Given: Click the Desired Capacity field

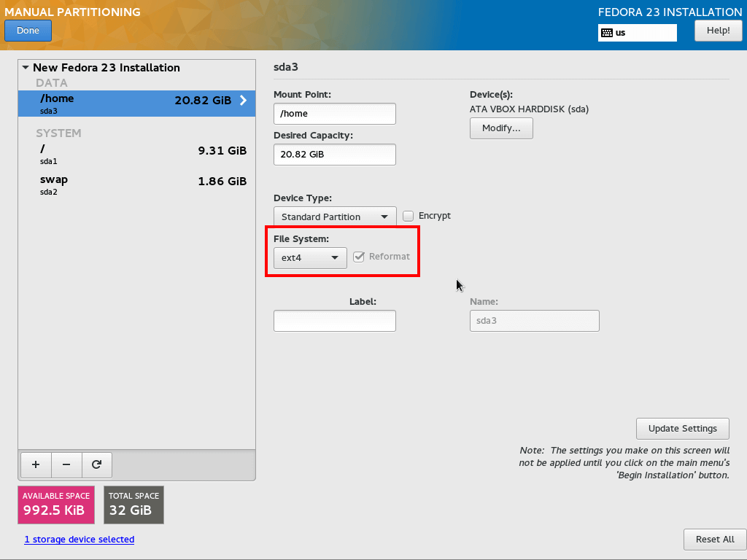Looking at the screenshot, I should (x=334, y=155).
